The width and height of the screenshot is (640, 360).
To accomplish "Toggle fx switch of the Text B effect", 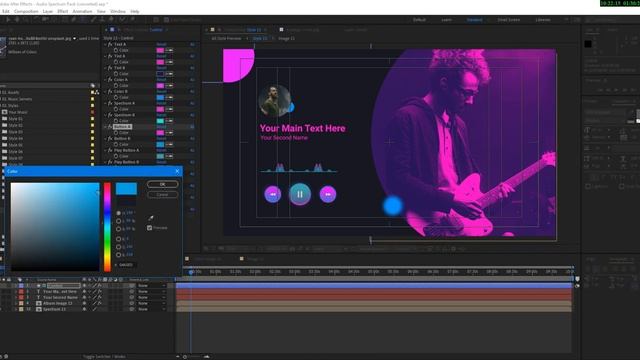I will 110,68.
